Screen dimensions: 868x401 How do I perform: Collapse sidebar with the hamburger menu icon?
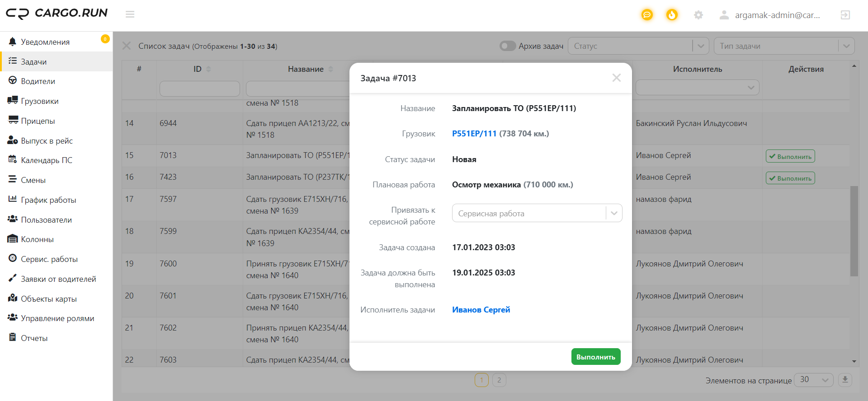coord(130,14)
